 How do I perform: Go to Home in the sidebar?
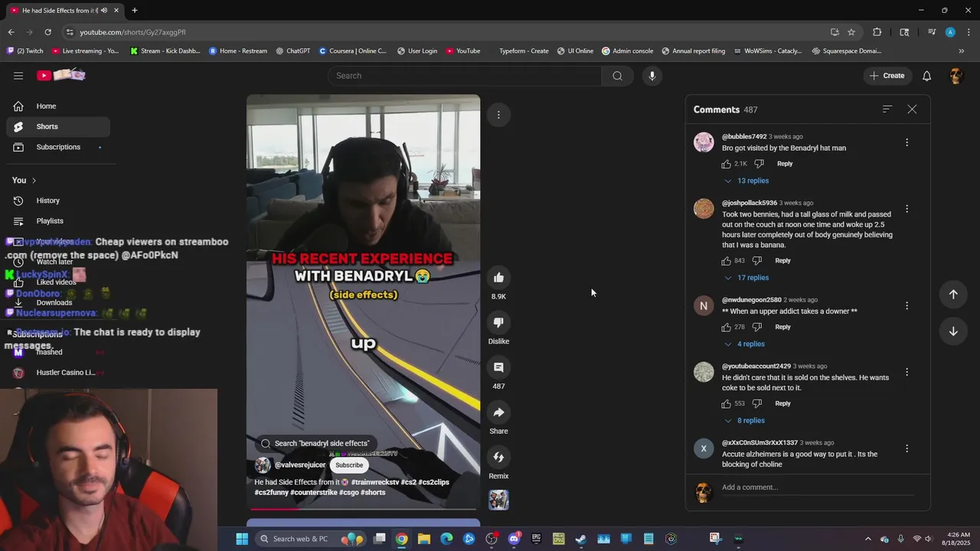point(58,106)
